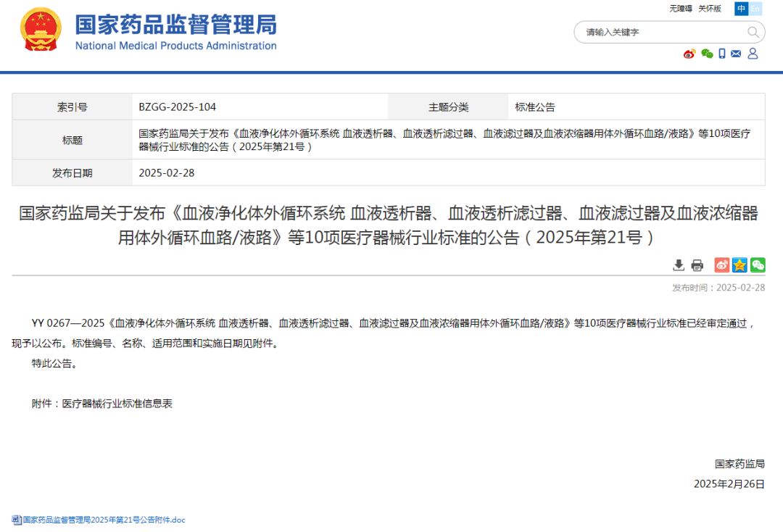Click the download icon below title
This screenshot has height=532, width=783.
[x=678, y=265]
